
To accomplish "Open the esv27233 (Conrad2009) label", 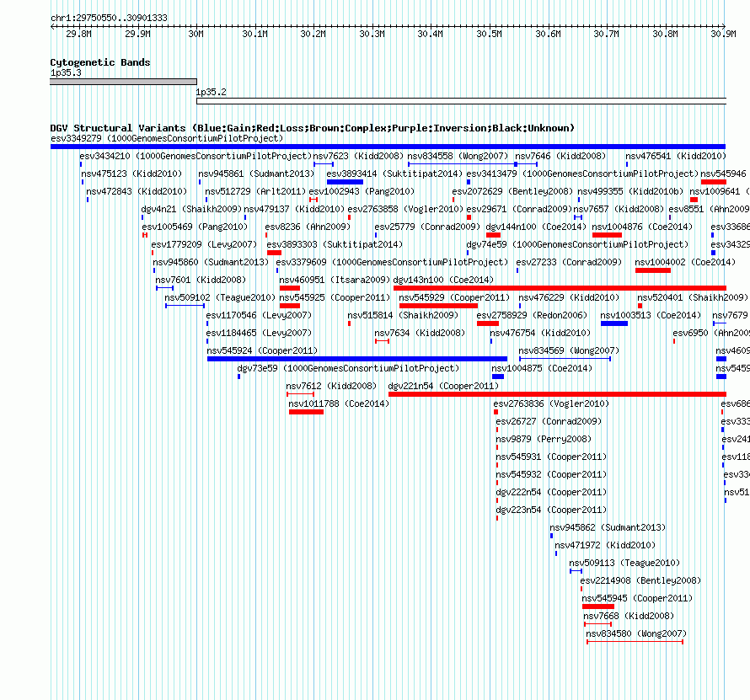I will [x=569, y=262].
